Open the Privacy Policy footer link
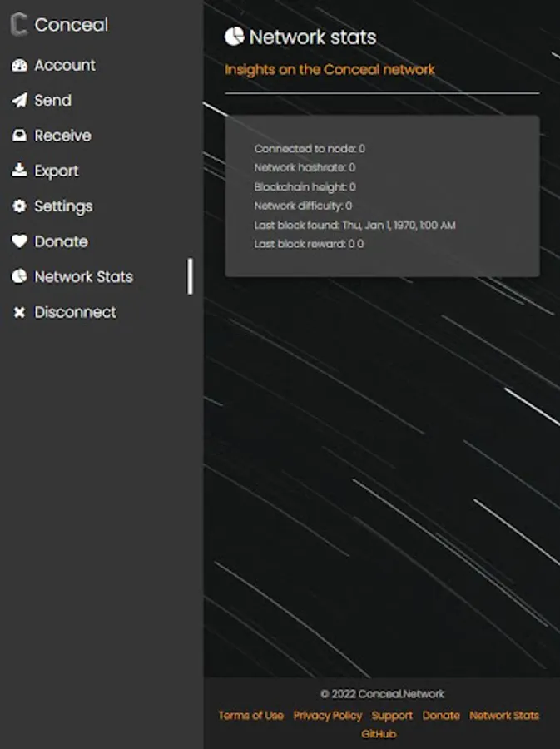This screenshot has height=749, width=560. (328, 716)
